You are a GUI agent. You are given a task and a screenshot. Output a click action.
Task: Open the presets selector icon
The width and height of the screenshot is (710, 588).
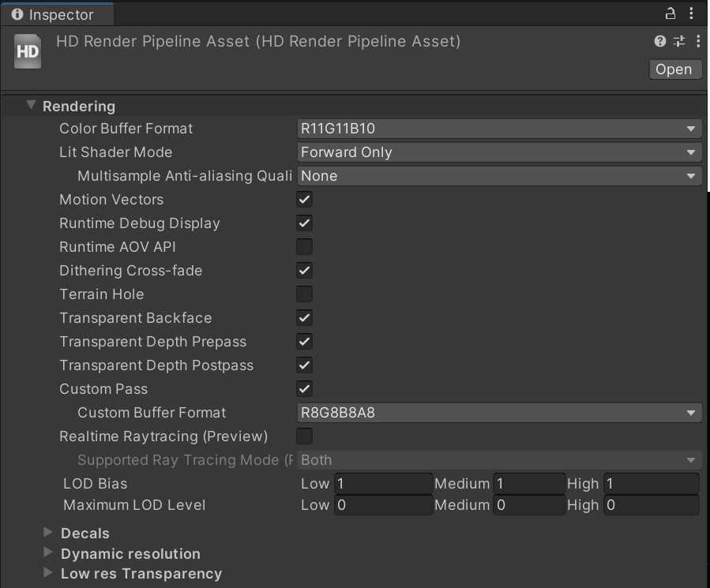(x=678, y=41)
